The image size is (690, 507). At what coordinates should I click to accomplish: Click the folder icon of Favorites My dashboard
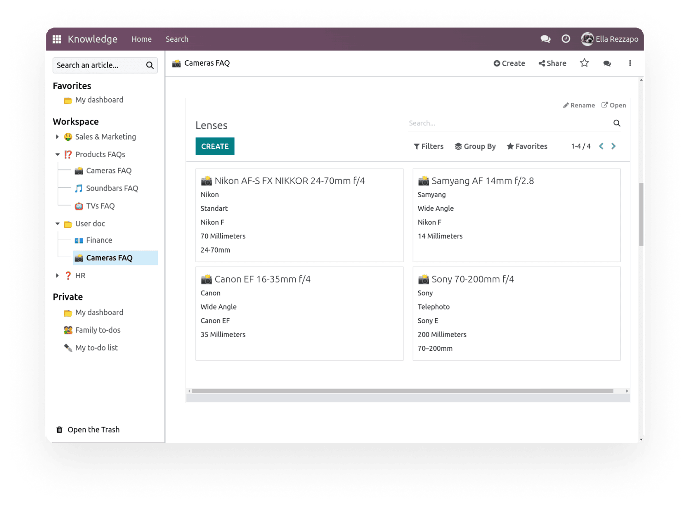68,100
